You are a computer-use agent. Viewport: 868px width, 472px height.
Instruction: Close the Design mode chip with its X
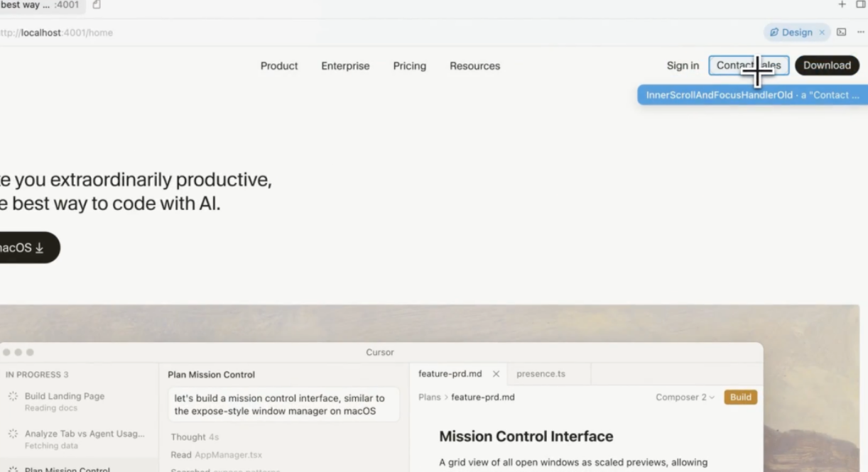click(x=822, y=33)
